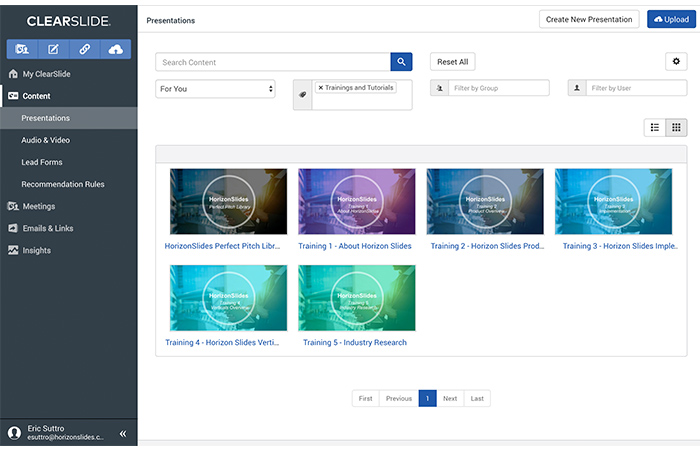Click the Search Content field

click(273, 62)
